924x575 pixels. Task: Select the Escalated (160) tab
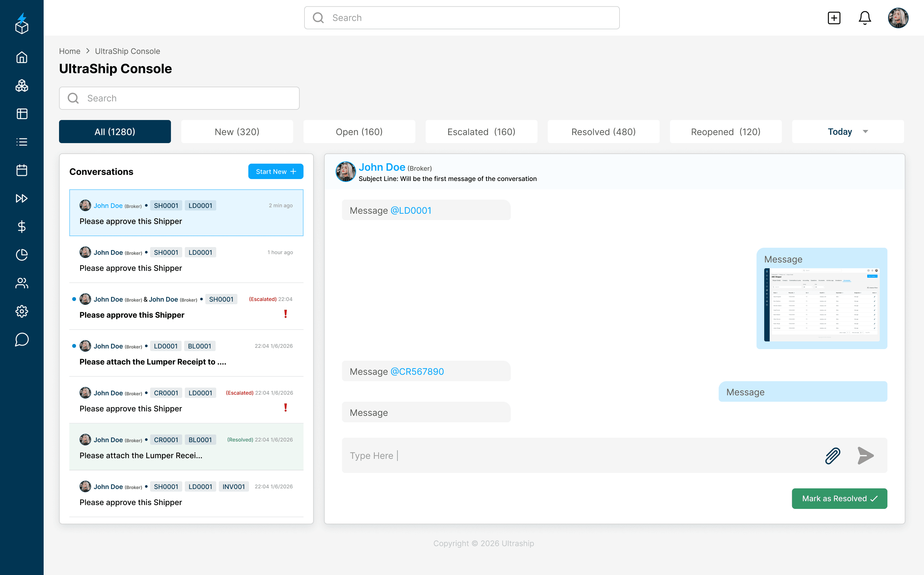[x=481, y=132]
